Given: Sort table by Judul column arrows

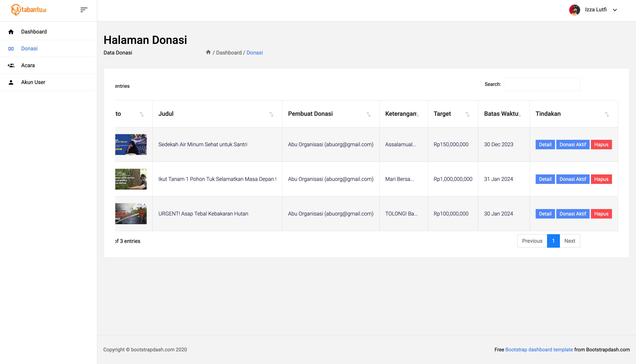Looking at the screenshot, I should [x=271, y=114].
